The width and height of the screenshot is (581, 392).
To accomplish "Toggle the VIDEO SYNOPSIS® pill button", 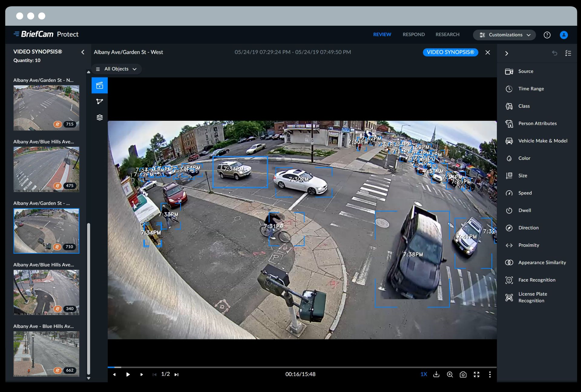I will pyautogui.click(x=450, y=52).
